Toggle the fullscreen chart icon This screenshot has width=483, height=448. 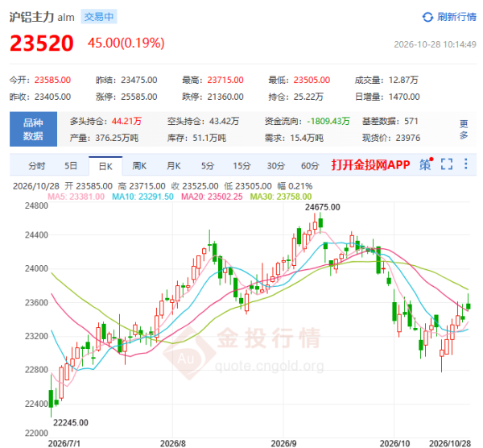(447, 164)
